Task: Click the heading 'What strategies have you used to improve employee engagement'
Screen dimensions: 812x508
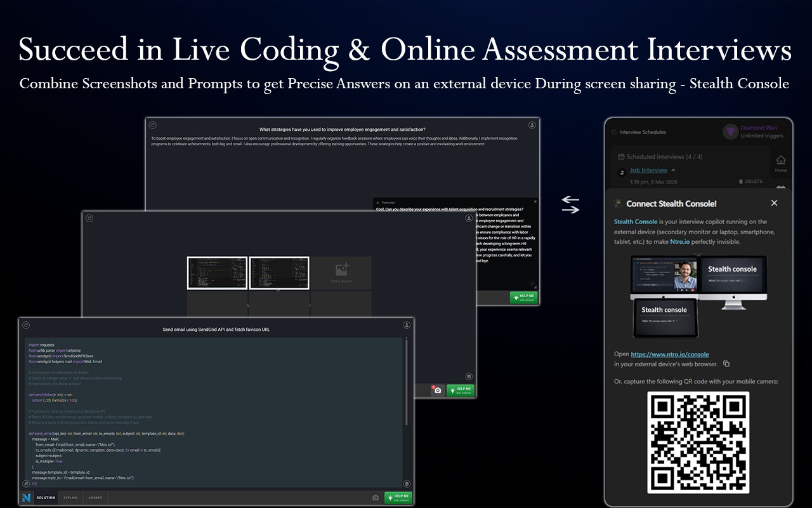Action: (343, 130)
